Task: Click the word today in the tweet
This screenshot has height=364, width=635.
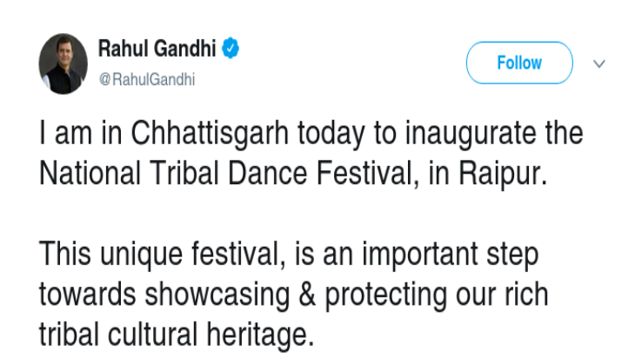Action: tap(331, 135)
